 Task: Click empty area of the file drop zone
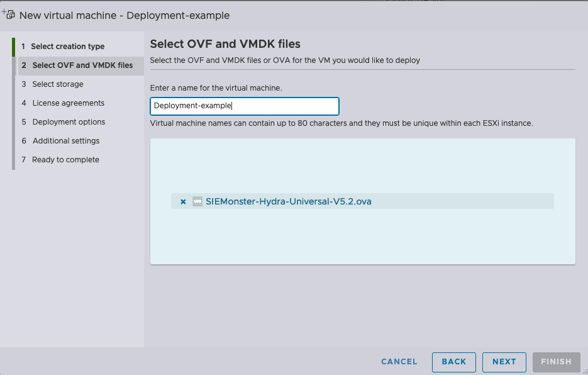[x=362, y=239]
